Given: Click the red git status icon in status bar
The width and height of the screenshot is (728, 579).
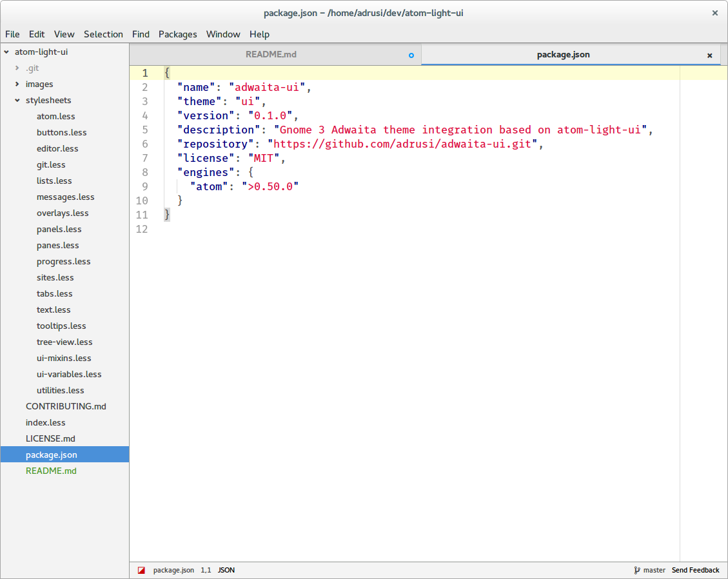Looking at the screenshot, I should tap(141, 570).
